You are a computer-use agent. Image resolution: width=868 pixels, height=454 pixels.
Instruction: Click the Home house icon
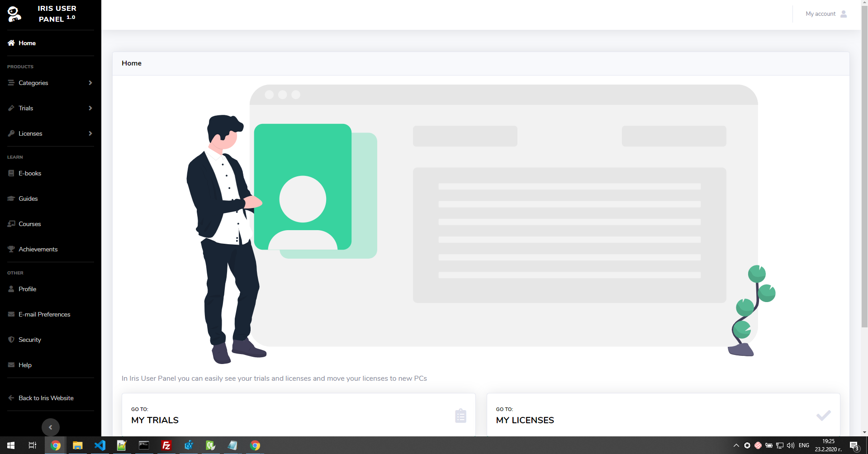pos(11,43)
